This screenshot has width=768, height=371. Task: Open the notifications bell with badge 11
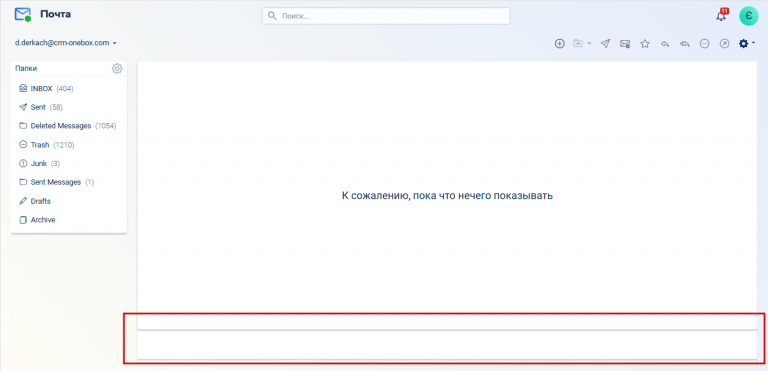pos(721,15)
